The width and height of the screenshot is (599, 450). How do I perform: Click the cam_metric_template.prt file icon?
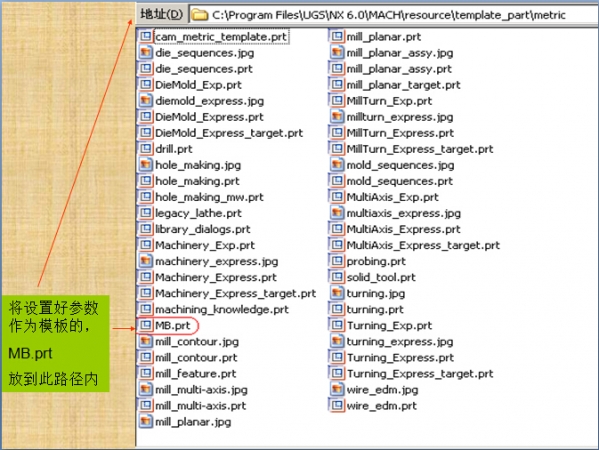tap(146, 37)
